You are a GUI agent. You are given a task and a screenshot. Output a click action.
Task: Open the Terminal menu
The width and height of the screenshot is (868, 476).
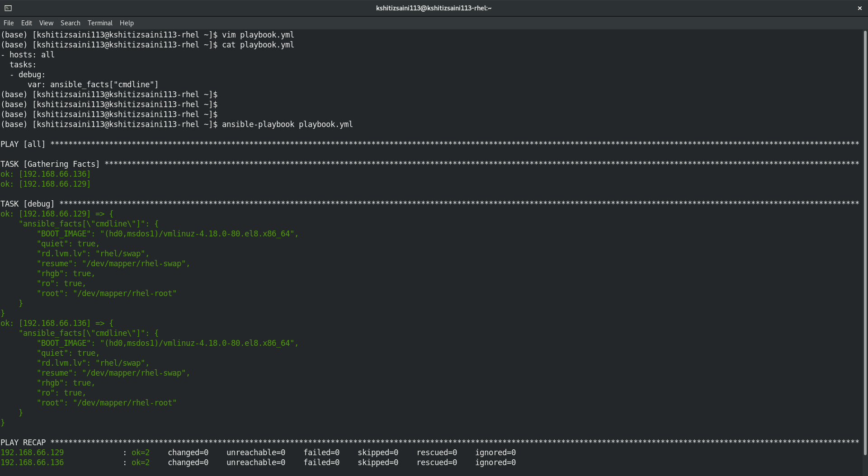(x=100, y=23)
